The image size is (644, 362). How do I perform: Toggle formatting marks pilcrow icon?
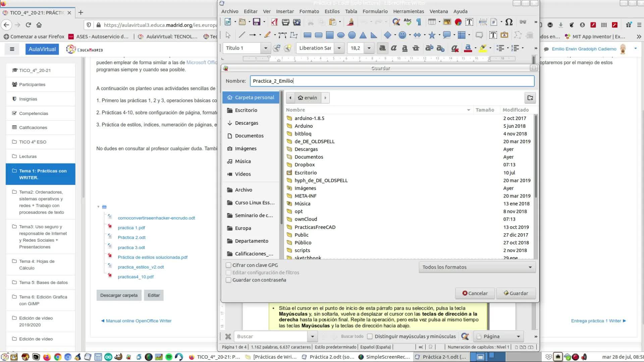coord(419,22)
